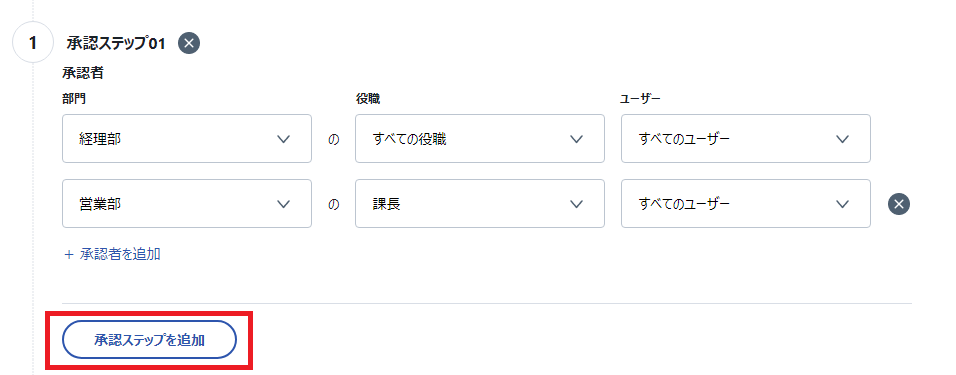Click the chevron arrow in すべての役職 dropdown
Image resolution: width=956 pixels, height=375 pixels.
[x=576, y=139]
